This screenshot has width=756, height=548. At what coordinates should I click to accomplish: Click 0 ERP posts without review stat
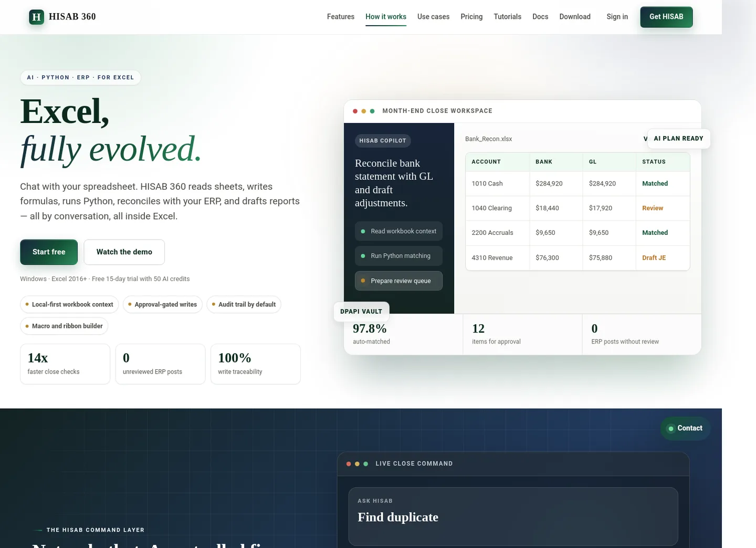point(642,335)
